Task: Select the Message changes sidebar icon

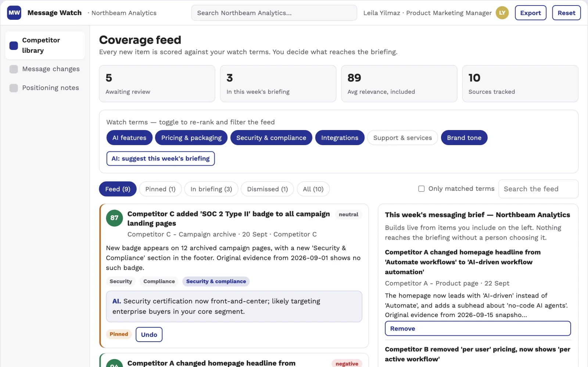Action: tap(14, 69)
